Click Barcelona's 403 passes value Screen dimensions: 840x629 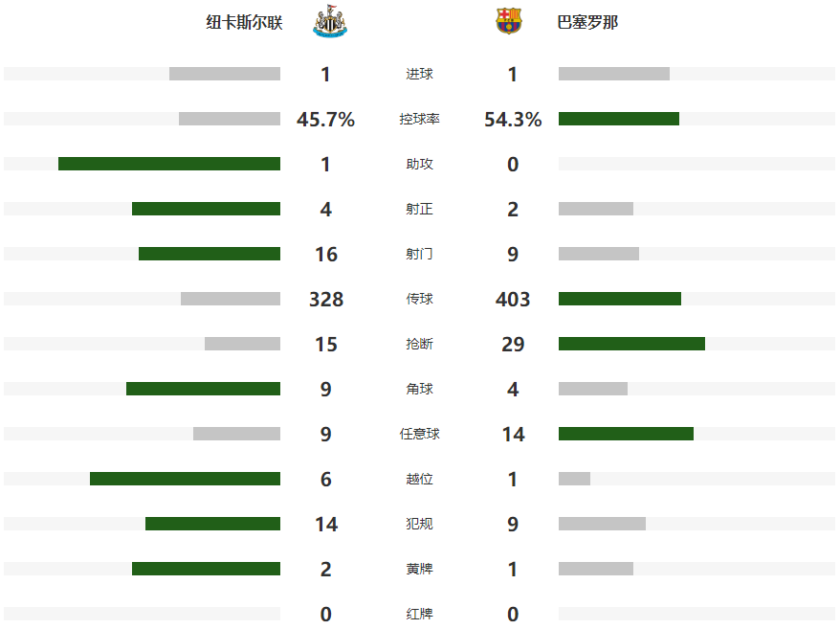513,300
